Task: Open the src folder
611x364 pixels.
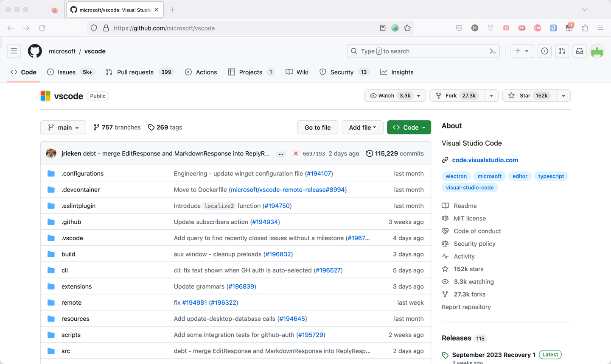Action: coord(66,351)
